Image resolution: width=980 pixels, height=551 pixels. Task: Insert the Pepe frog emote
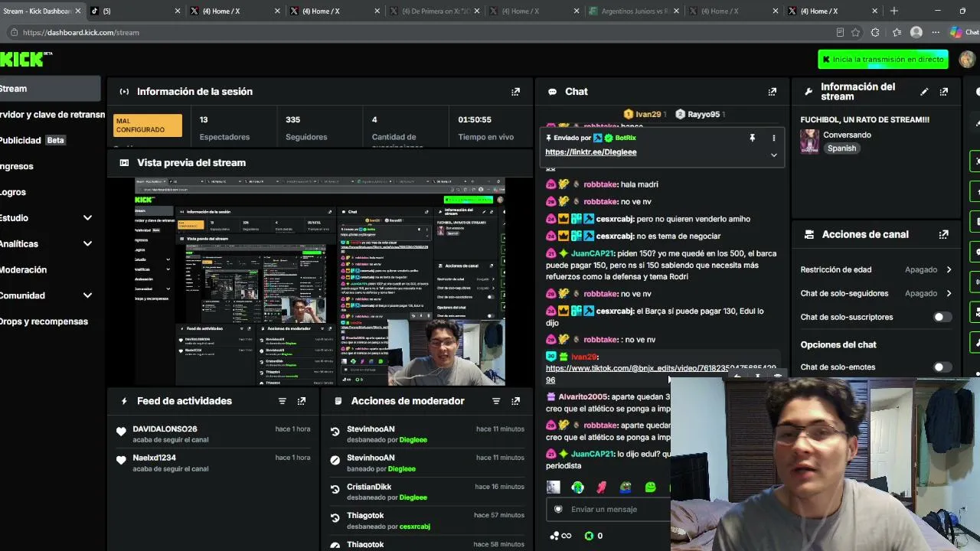[626, 487]
